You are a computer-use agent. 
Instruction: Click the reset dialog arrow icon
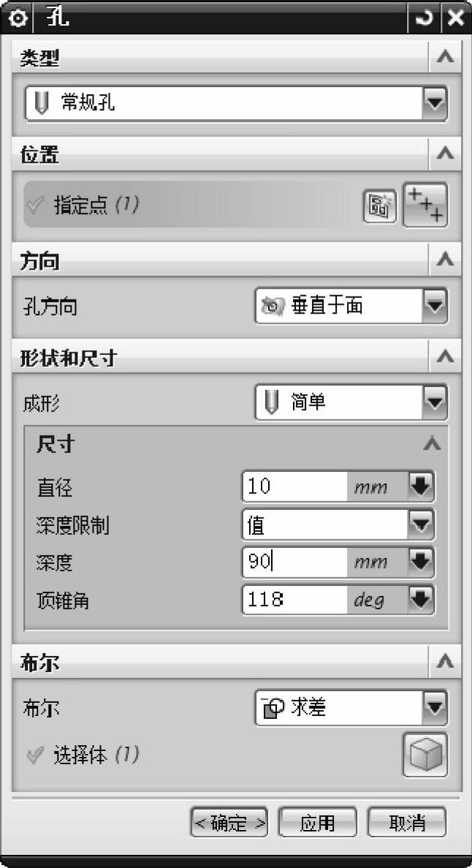(425, 17)
